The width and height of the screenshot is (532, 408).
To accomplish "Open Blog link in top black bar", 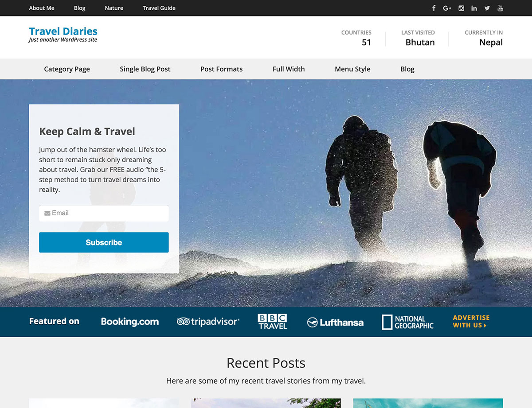I will pos(80,8).
